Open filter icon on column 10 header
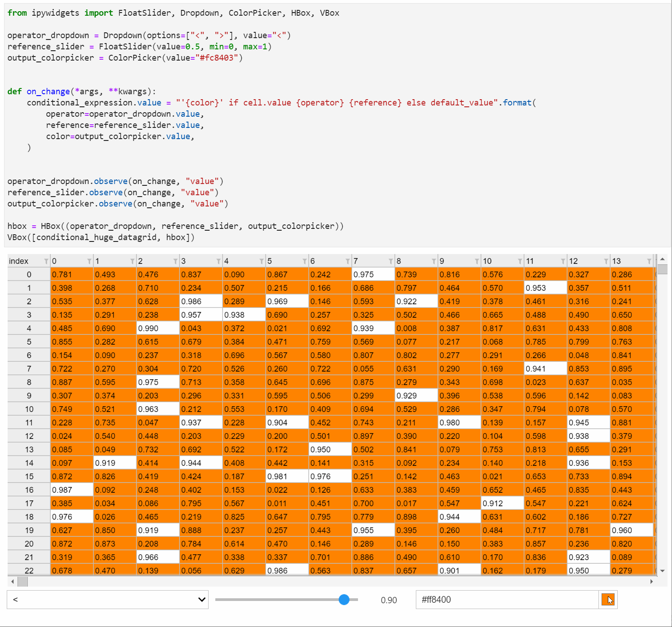672x627 pixels. (519, 261)
